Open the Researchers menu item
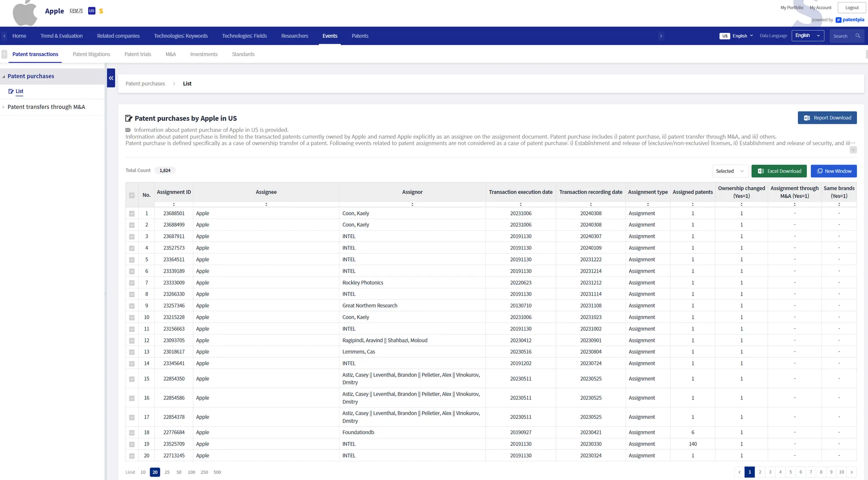 pyautogui.click(x=294, y=36)
